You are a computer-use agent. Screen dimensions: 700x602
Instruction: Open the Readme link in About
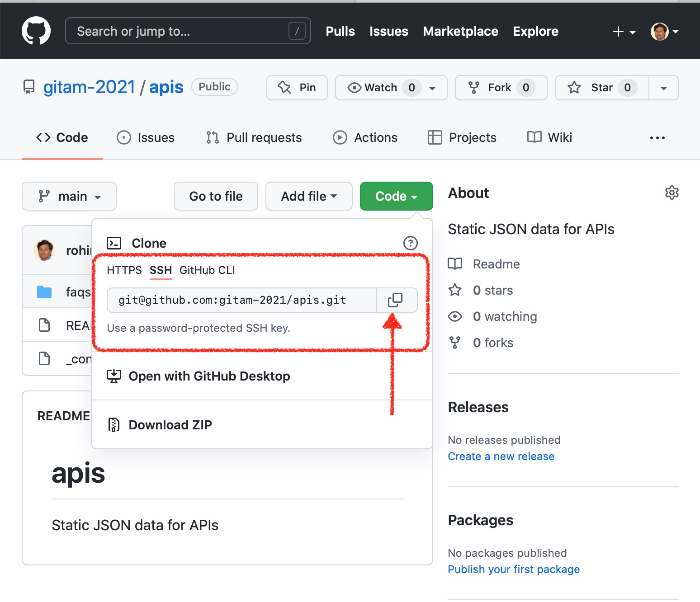(496, 264)
